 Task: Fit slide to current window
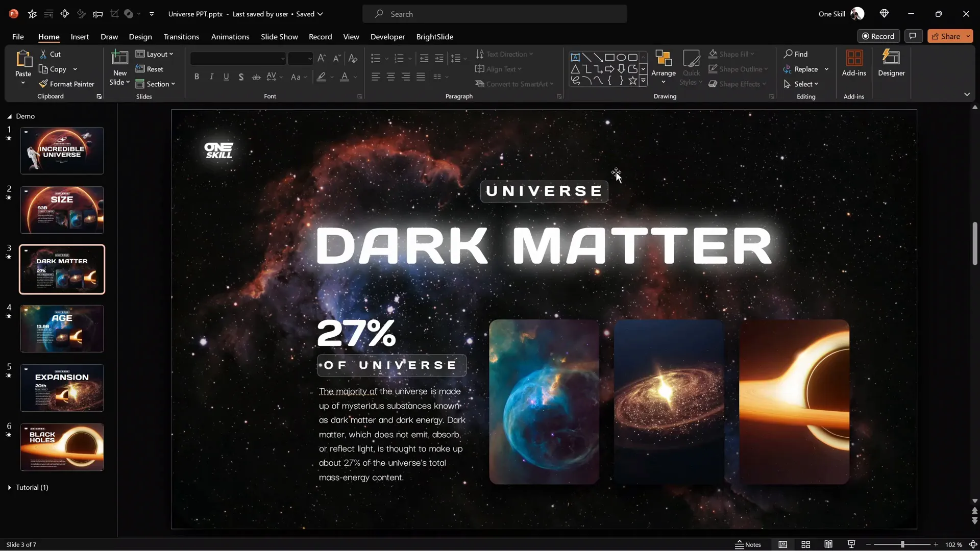pyautogui.click(x=973, y=544)
